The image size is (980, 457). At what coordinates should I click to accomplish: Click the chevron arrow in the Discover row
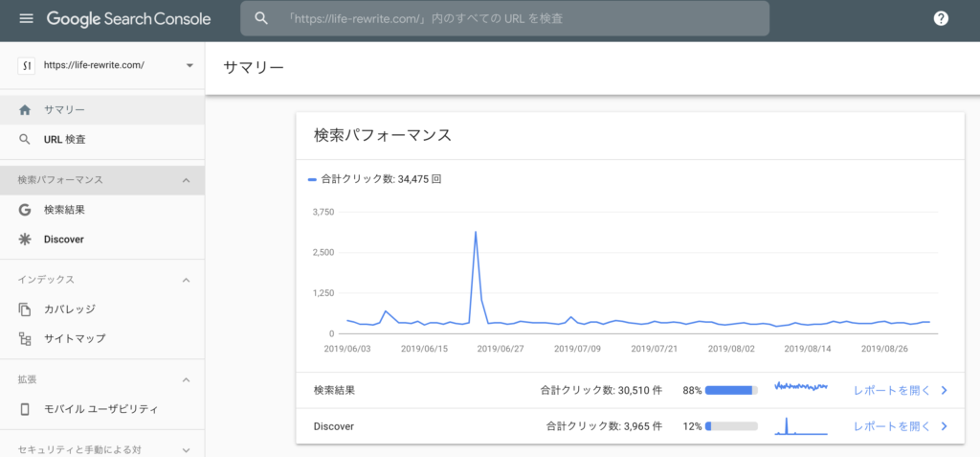[945, 426]
